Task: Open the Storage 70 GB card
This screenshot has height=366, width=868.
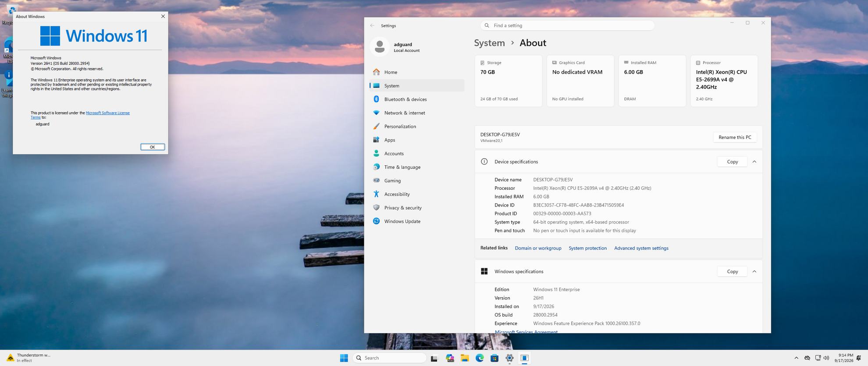Action: [x=509, y=81]
